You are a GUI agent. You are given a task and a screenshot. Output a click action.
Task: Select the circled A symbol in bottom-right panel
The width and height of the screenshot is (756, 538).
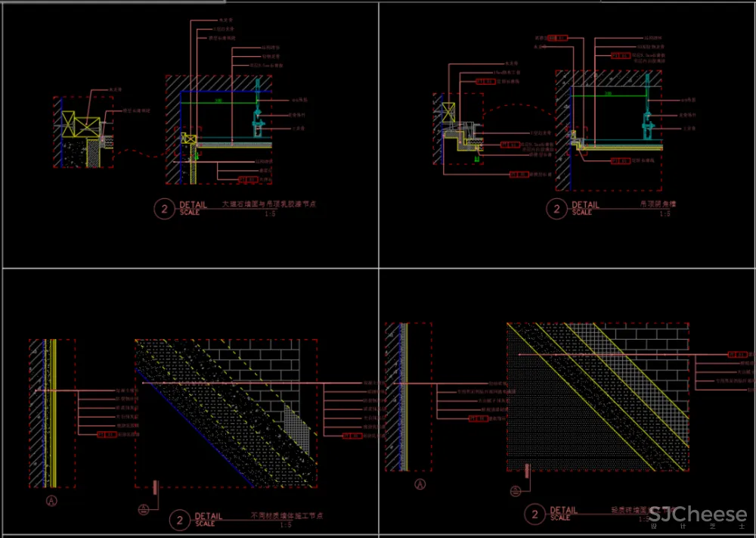(x=420, y=485)
